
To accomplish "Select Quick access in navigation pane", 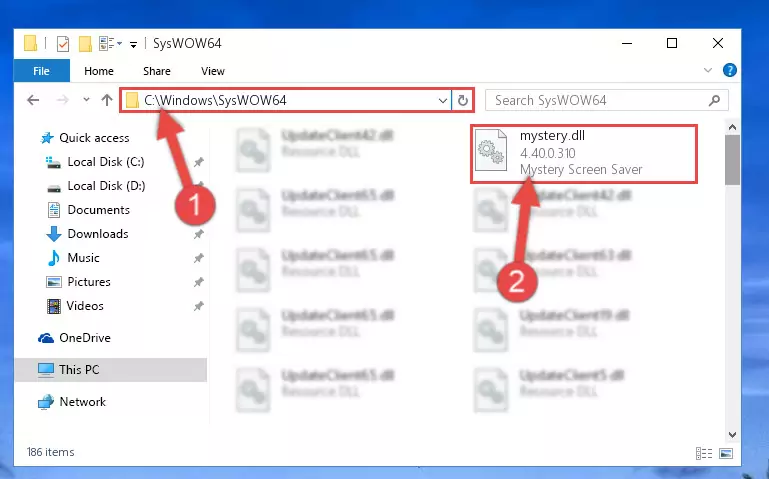I will click(94, 138).
